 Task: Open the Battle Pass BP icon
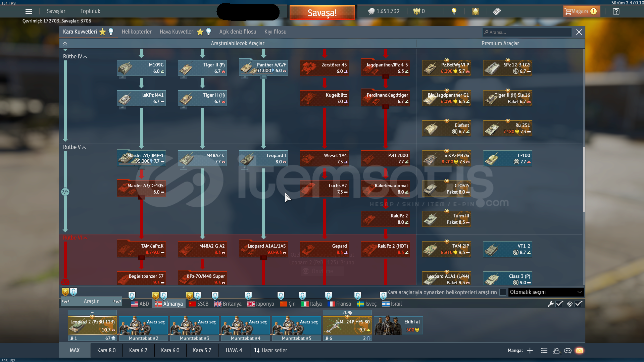pyautogui.click(x=497, y=11)
